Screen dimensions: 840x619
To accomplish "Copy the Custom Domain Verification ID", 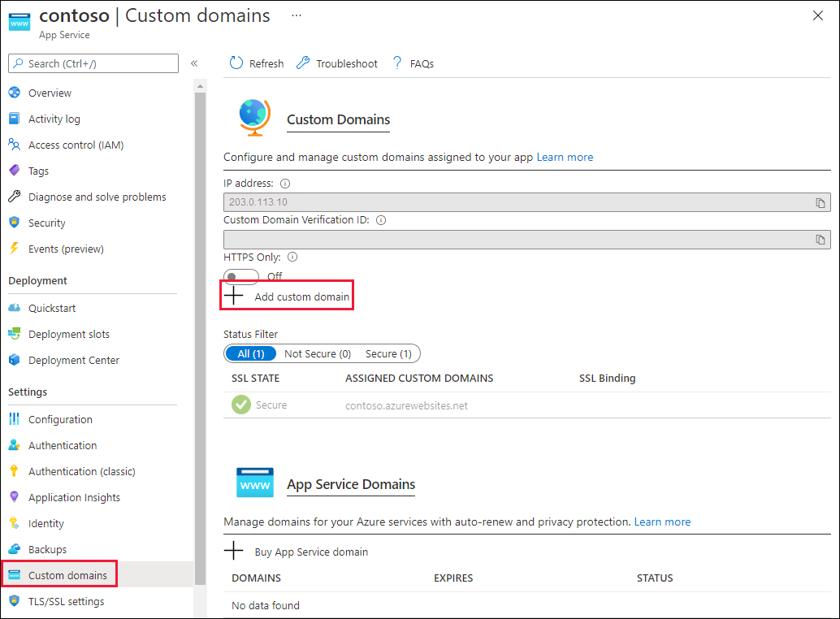I will (x=821, y=239).
